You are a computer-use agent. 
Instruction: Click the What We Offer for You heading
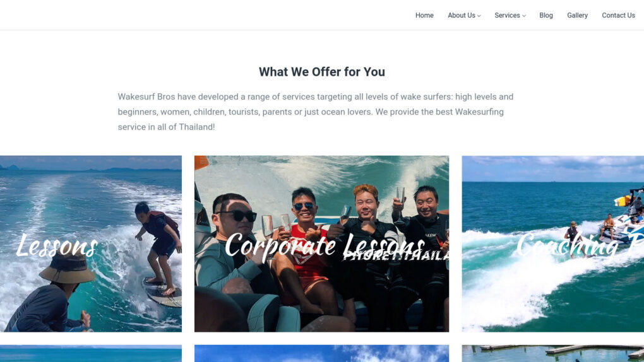322,72
